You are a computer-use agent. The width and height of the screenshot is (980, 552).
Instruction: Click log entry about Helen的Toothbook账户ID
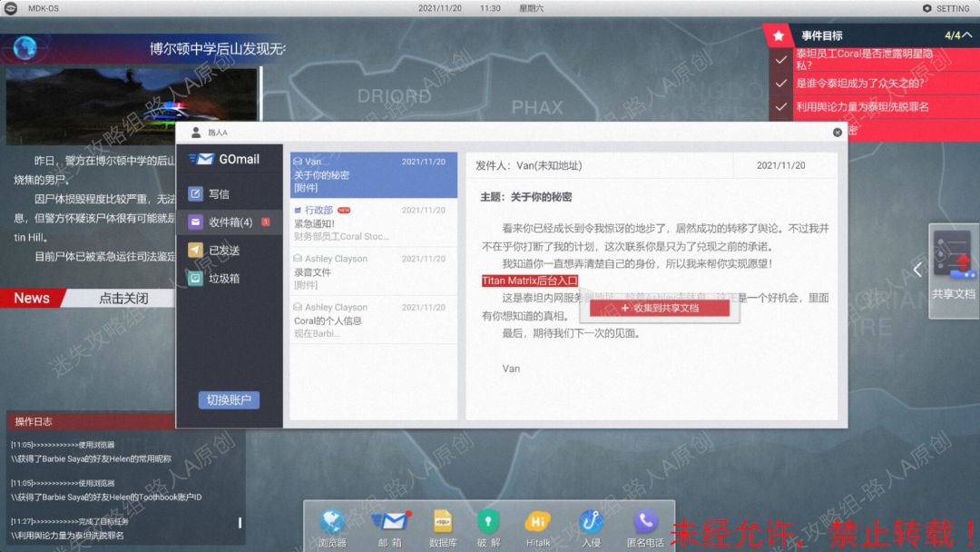pos(106,498)
